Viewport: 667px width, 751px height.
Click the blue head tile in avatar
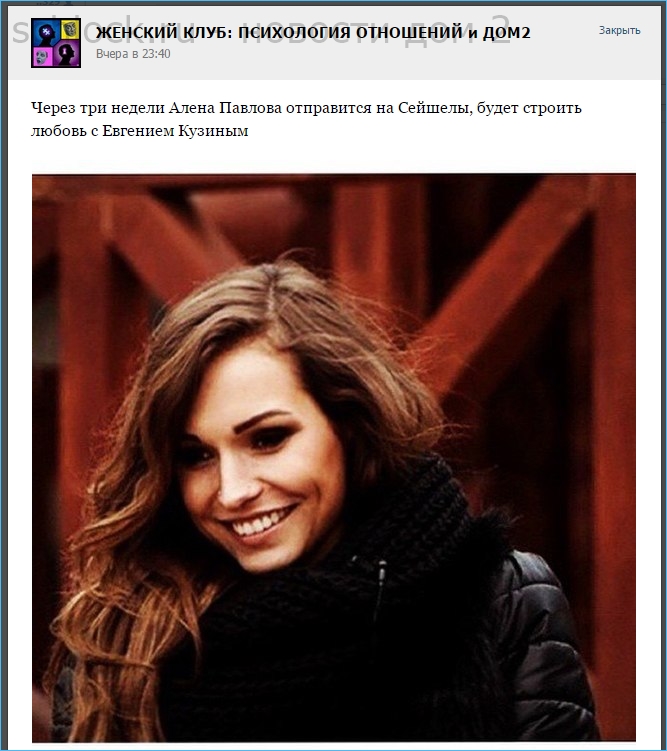pyautogui.click(x=44, y=31)
